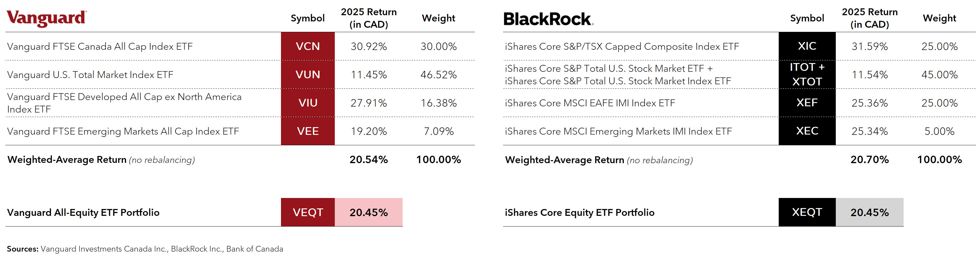Click Vanguard FTSE Canada All Cap Index ETF
Image resolution: width=980 pixels, height=259 pixels.
[x=100, y=46]
